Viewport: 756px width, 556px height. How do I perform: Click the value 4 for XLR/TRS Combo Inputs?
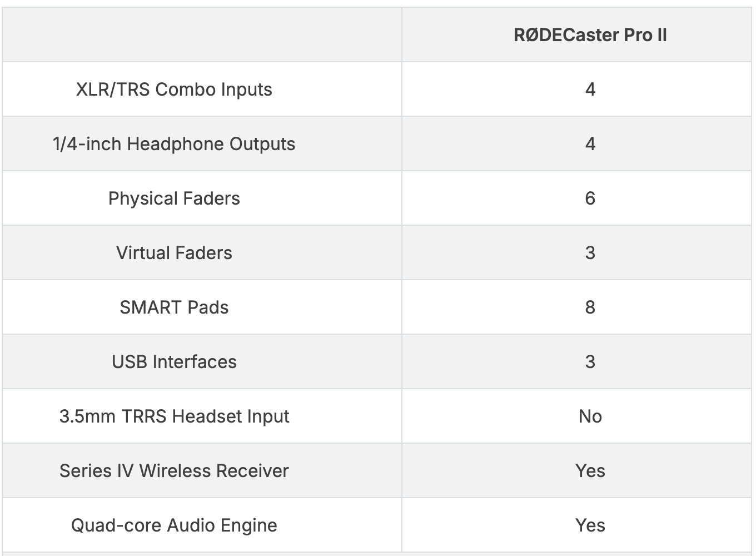590,90
